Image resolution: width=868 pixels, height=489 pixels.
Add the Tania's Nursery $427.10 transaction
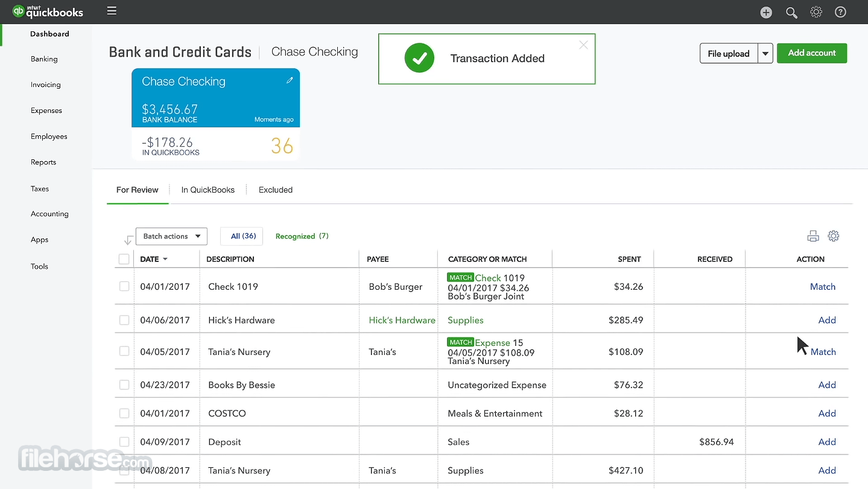827,470
